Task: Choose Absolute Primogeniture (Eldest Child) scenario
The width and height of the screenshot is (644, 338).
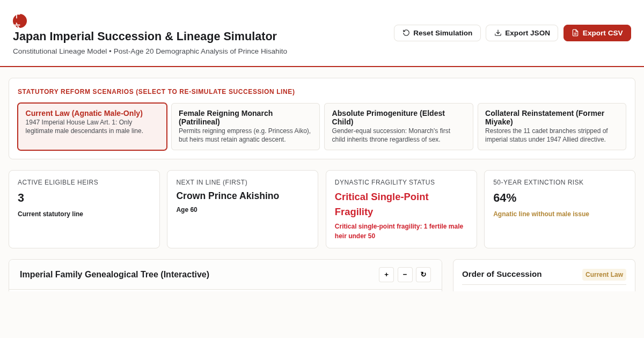Action: click(x=399, y=127)
